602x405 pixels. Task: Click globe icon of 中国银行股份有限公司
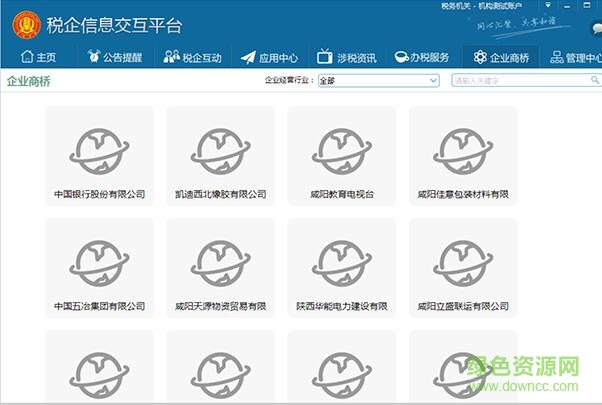pyautogui.click(x=99, y=151)
